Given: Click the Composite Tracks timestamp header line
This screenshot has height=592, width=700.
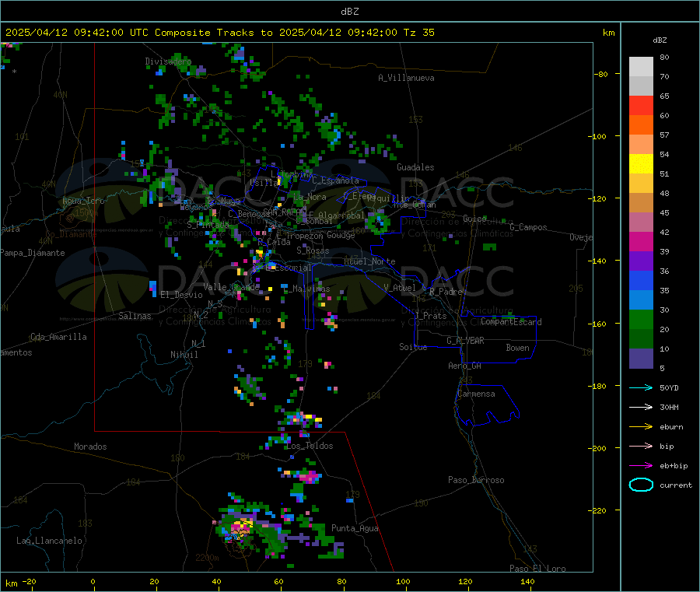Looking at the screenshot, I should coord(219,33).
